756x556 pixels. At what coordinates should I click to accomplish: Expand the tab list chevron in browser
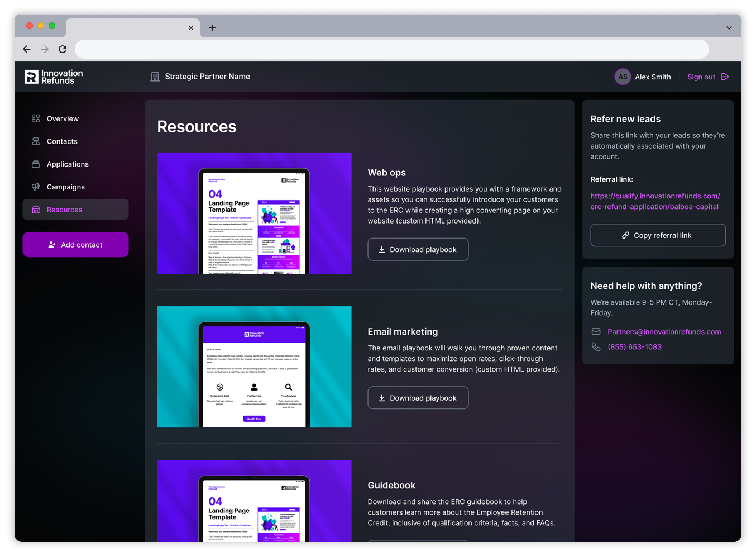coord(729,28)
